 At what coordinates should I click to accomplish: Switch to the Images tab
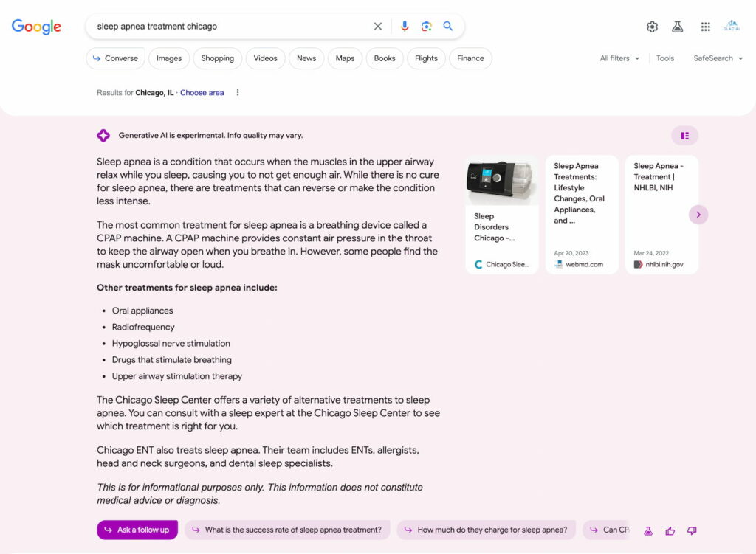pos(169,58)
